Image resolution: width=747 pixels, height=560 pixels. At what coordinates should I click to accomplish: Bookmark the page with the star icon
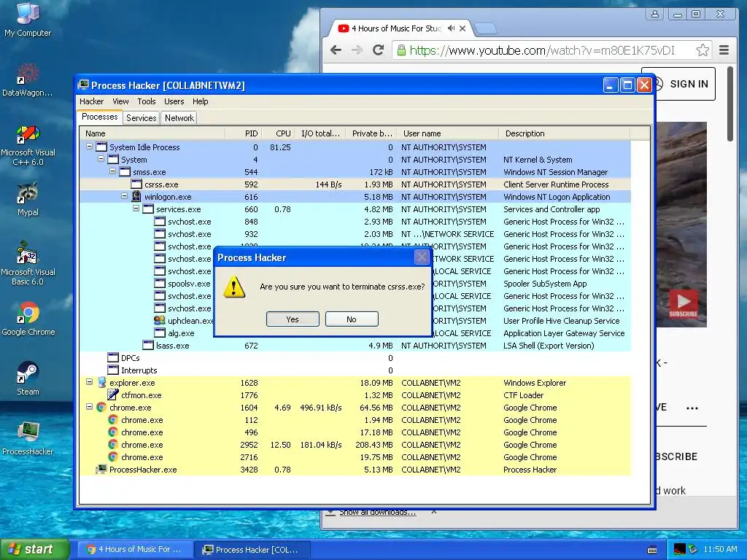(703, 50)
